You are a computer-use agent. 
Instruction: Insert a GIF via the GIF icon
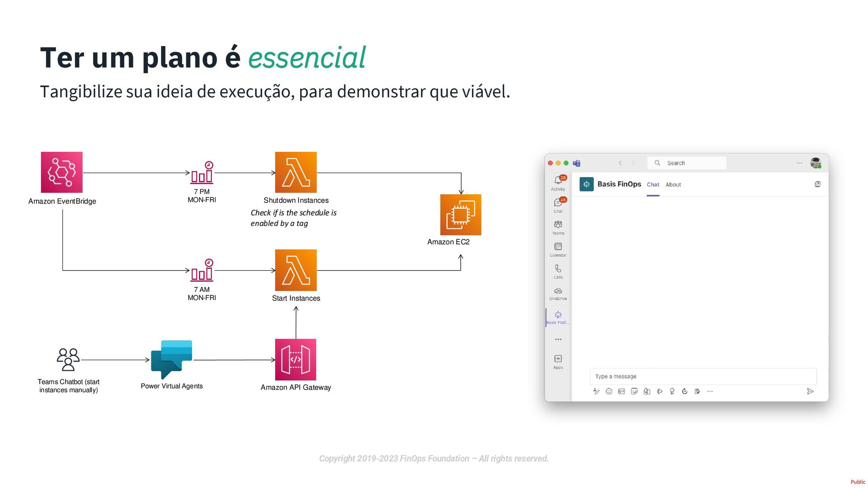tap(622, 391)
